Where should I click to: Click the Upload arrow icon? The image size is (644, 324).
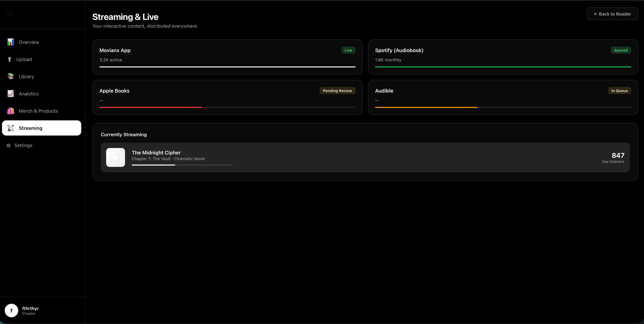pyautogui.click(x=9, y=59)
